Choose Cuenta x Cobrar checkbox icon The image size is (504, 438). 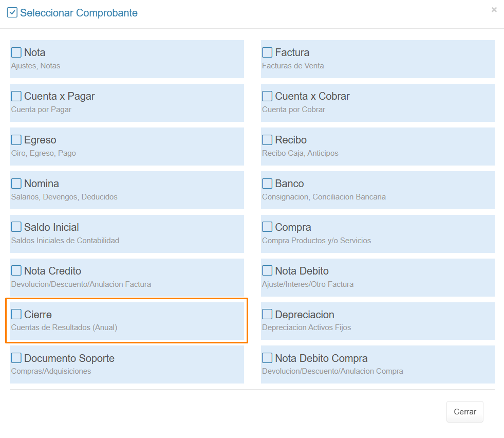coord(267,96)
